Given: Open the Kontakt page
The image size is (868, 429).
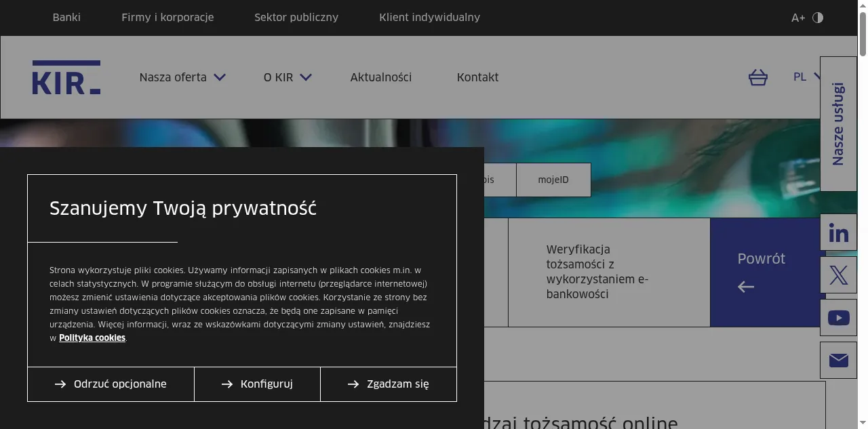Looking at the screenshot, I should tap(477, 77).
